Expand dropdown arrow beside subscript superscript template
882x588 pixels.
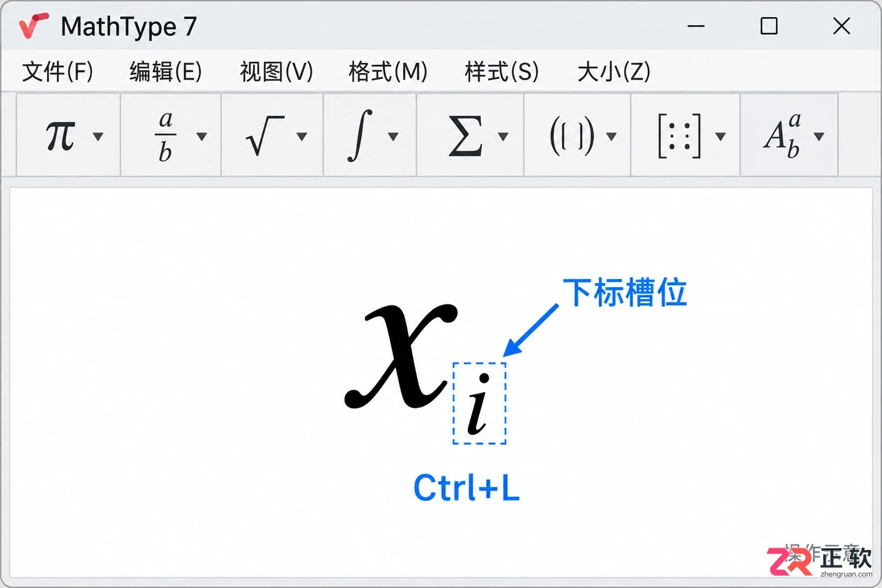819,136
